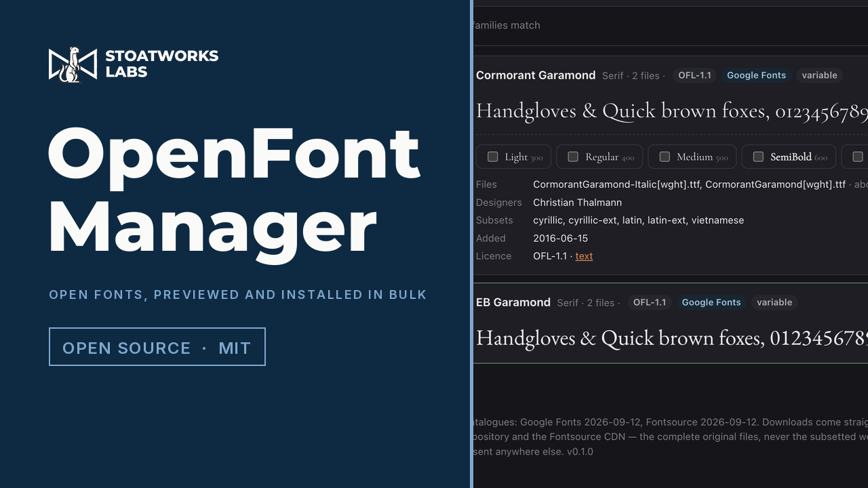The image size is (868, 488).
Task: Click the tagline about open fonts in bulk
Action: pyautogui.click(x=238, y=295)
